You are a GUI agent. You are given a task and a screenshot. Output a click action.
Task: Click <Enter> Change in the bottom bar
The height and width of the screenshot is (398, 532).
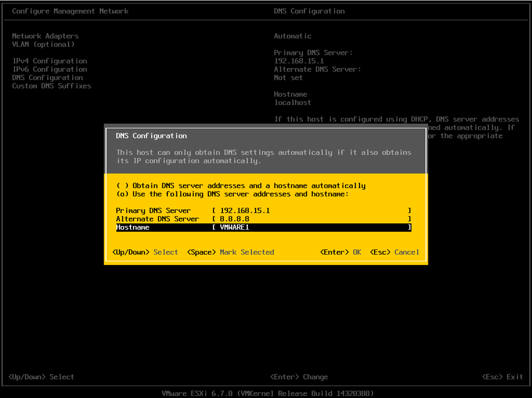click(299, 377)
